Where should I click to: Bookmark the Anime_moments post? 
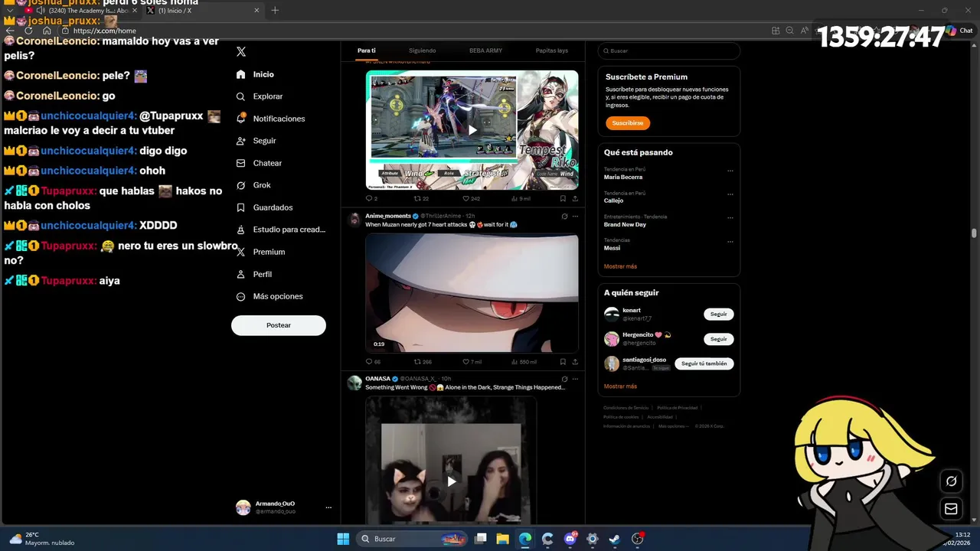[x=563, y=361]
